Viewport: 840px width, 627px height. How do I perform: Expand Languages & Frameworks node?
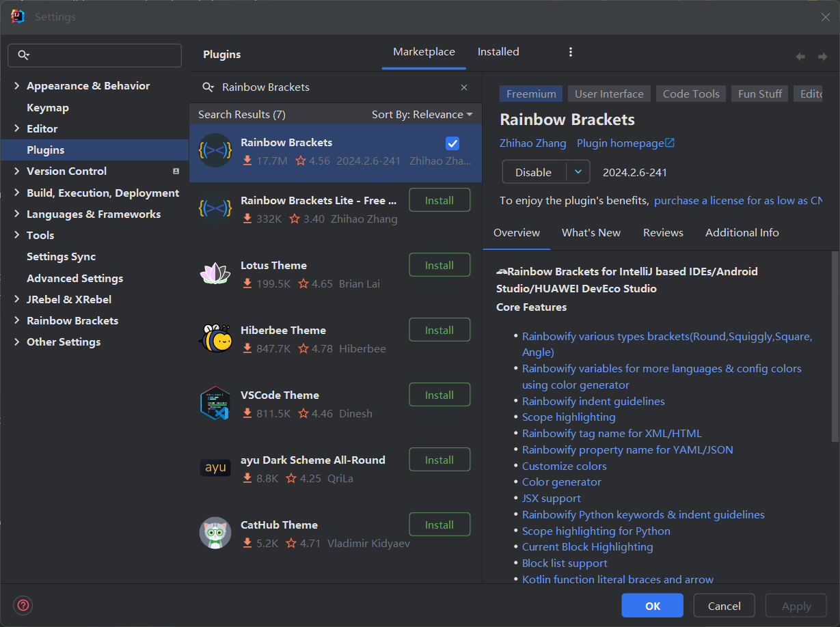[x=16, y=214]
